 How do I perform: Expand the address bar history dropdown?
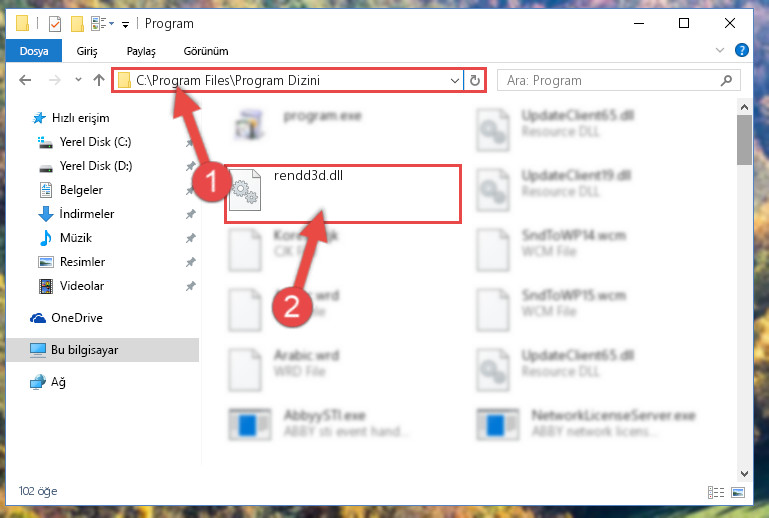455,80
